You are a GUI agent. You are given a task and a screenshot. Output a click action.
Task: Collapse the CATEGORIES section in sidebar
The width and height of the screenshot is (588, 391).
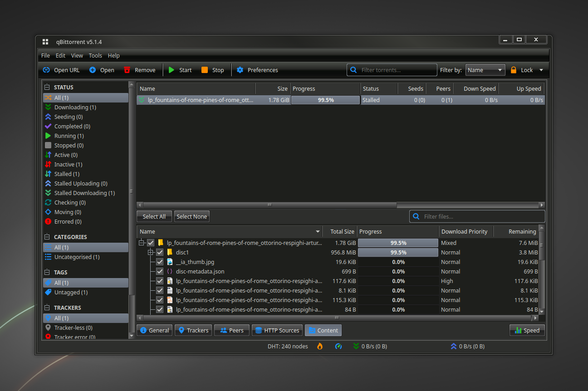(48, 237)
